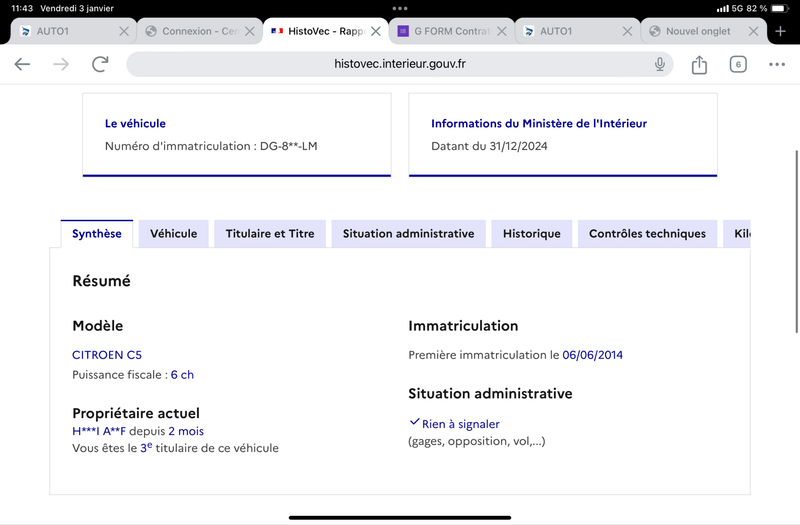This screenshot has width=800, height=525.
Task: Show all 6 open tabs
Action: 738,64
